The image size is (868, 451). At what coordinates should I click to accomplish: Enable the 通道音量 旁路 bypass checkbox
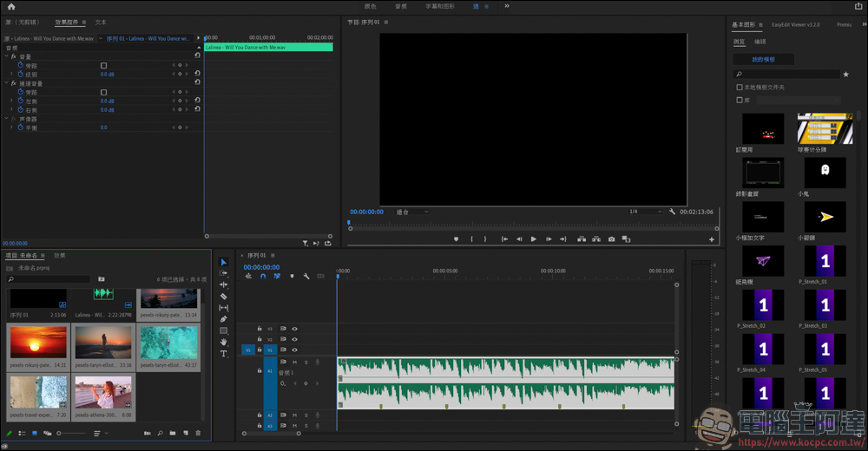[103, 92]
